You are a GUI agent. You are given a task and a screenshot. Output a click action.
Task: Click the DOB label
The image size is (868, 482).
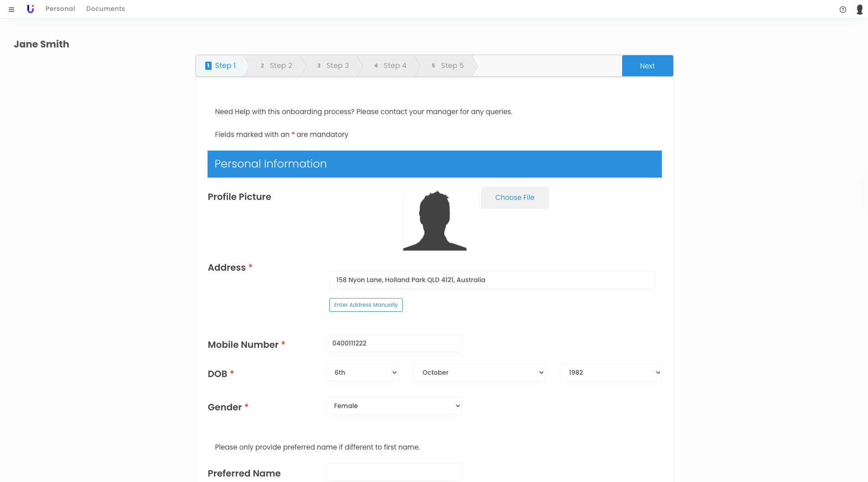pos(221,374)
